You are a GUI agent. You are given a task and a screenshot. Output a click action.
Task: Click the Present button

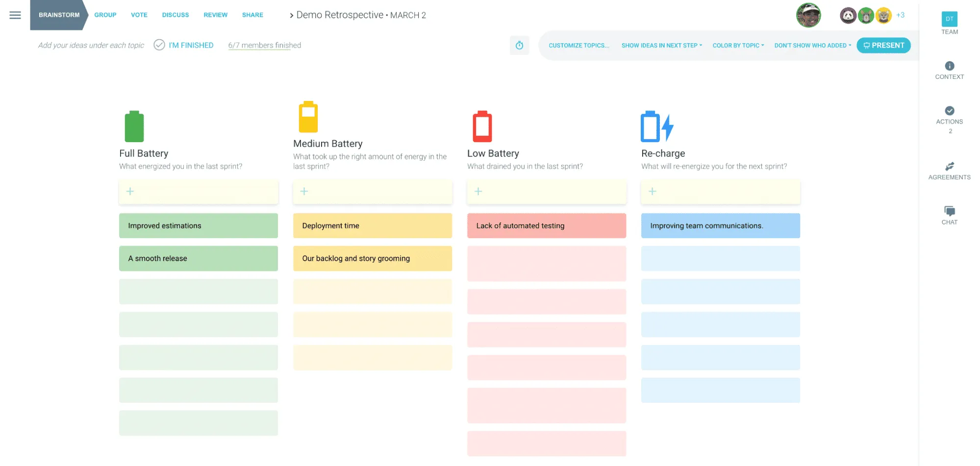click(x=883, y=46)
